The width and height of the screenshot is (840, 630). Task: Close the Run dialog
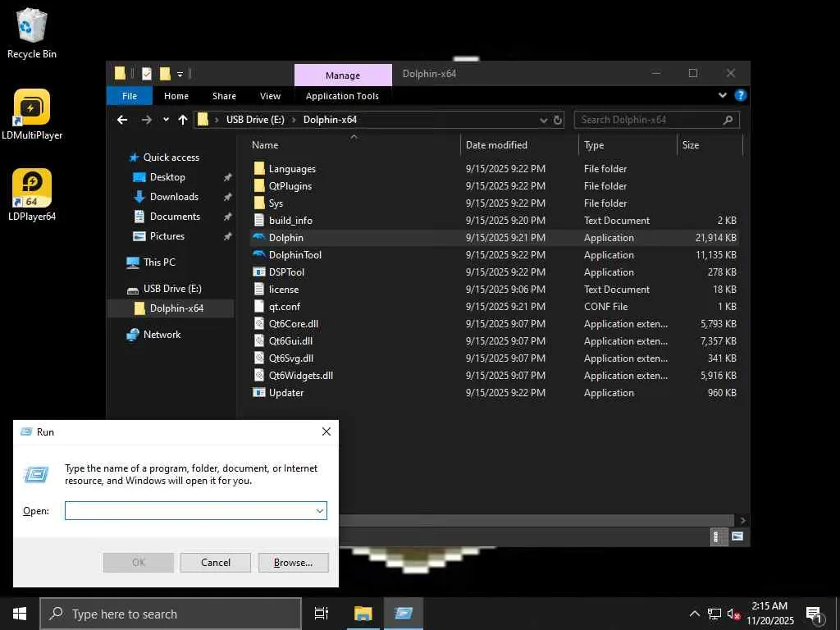tap(326, 431)
